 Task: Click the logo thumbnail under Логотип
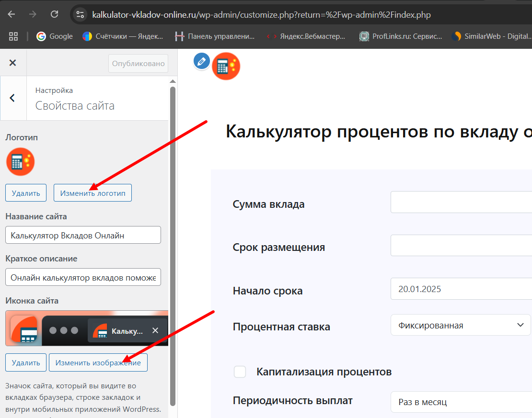pos(20,162)
